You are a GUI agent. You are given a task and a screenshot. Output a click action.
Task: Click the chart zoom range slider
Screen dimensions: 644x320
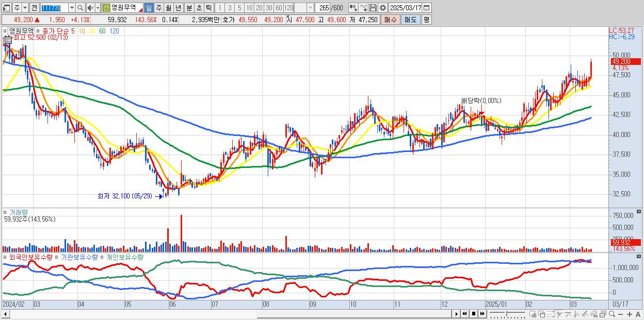click(x=507, y=314)
